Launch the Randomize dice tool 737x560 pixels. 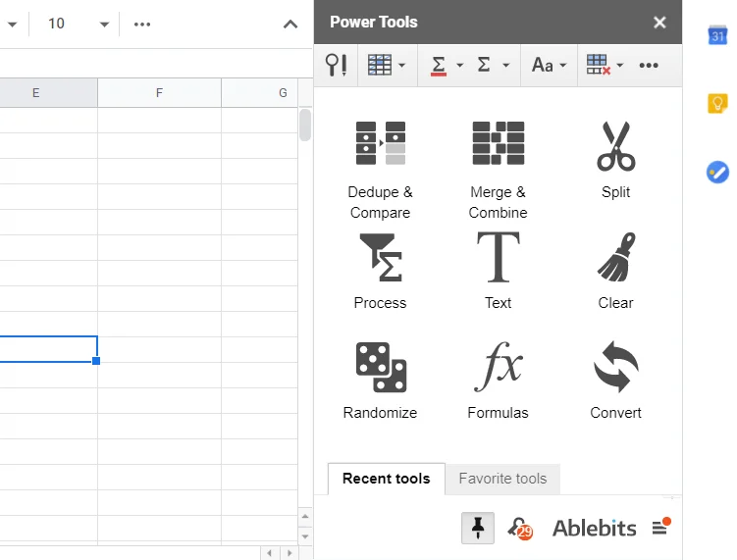[380, 380]
